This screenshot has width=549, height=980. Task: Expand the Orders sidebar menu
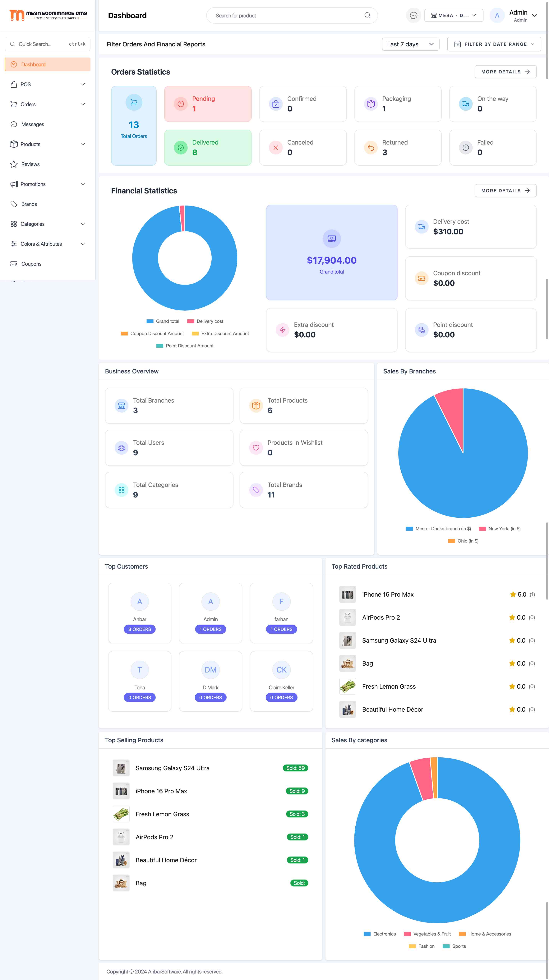point(48,104)
